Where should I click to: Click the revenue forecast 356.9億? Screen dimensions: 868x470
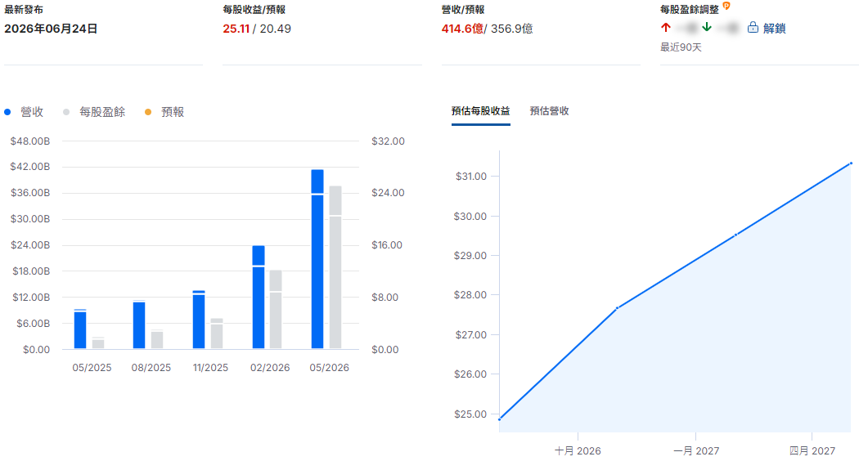click(x=512, y=29)
